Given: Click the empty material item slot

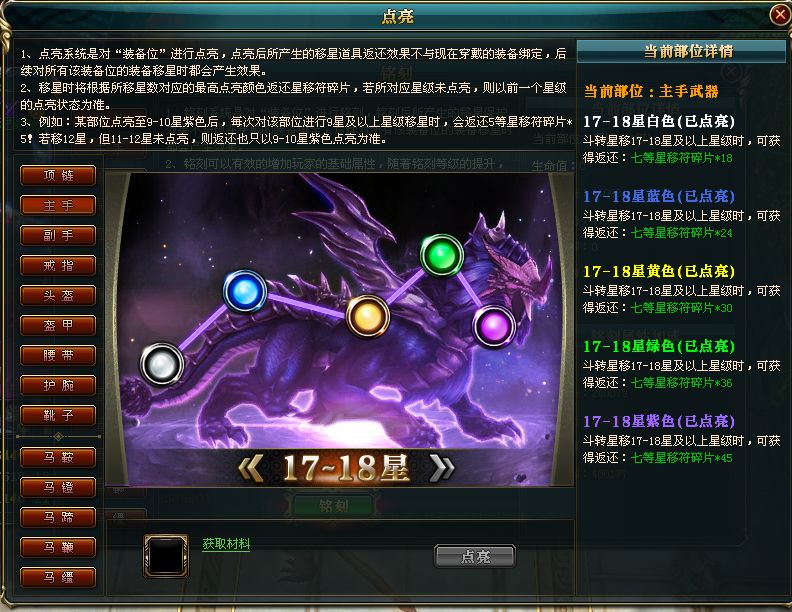Looking at the screenshot, I should (x=166, y=555).
